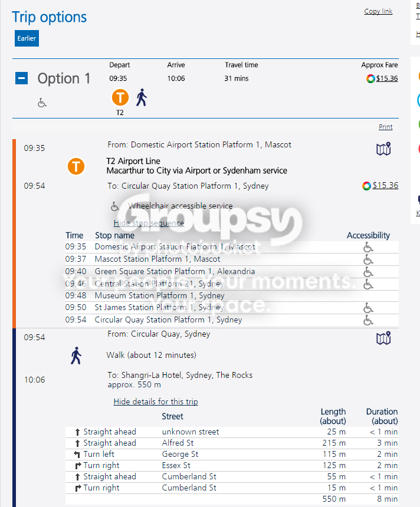Click the Depart 09:35 time value

(x=118, y=78)
